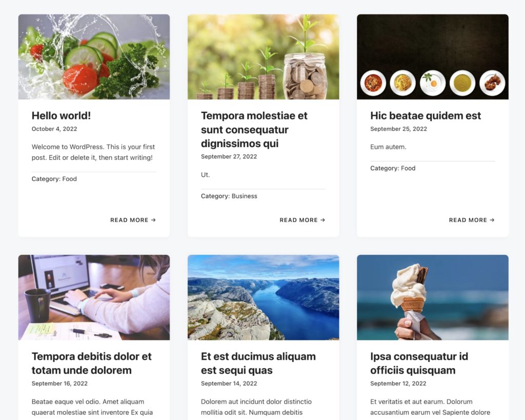Image resolution: width=525 pixels, height=420 pixels.
Task: Select Food category under Hic beatae
Action: coord(408,168)
